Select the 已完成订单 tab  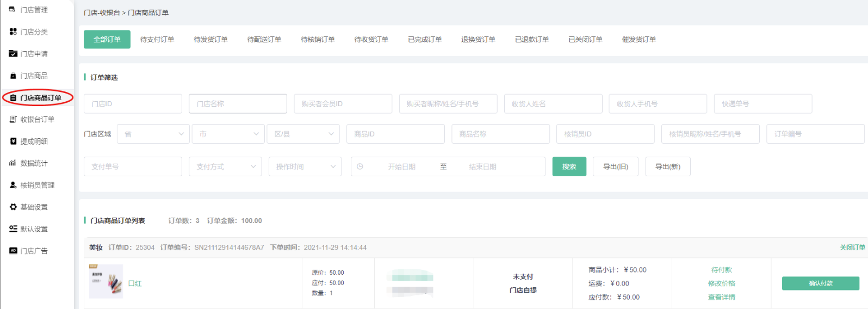tap(425, 39)
